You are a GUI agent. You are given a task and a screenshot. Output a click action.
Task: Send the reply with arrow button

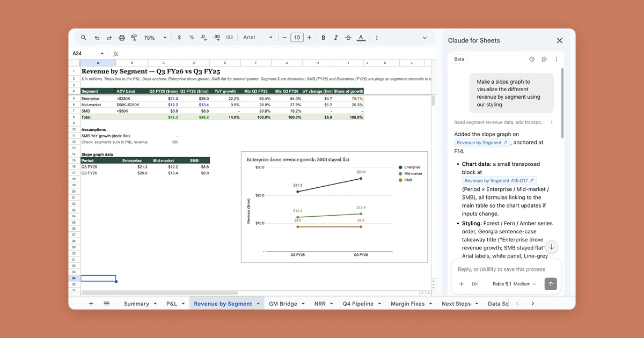click(x=551, y=284)
